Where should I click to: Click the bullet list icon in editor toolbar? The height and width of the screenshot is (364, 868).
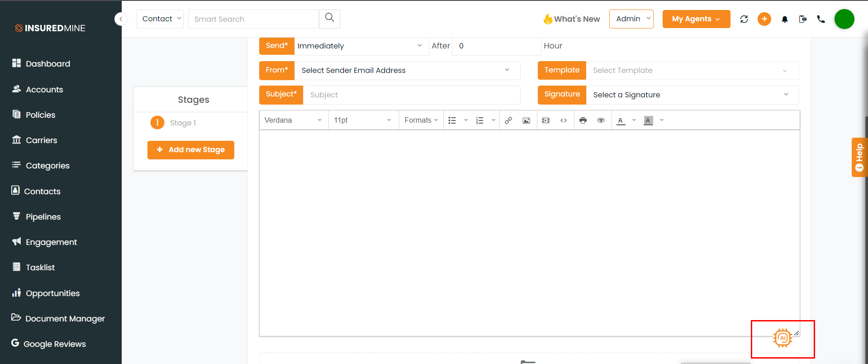tap(452, 120)
